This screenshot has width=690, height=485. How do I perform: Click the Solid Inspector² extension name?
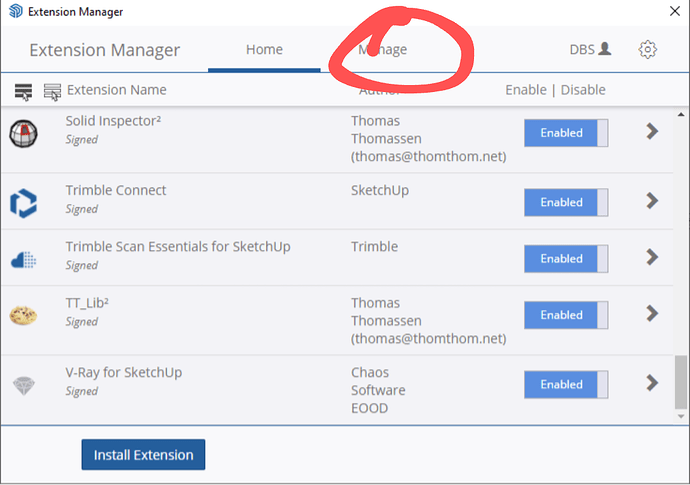tap(113, 121)
